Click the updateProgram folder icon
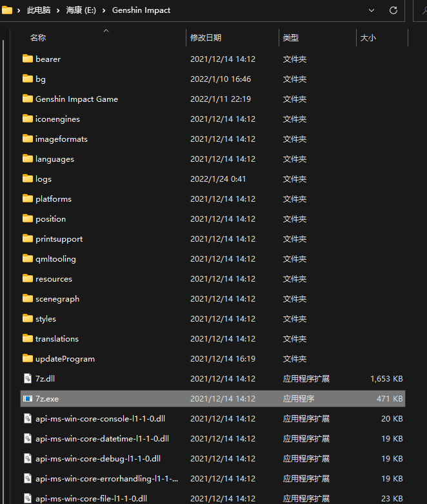 pyautogui.click(x=28, y=358)
